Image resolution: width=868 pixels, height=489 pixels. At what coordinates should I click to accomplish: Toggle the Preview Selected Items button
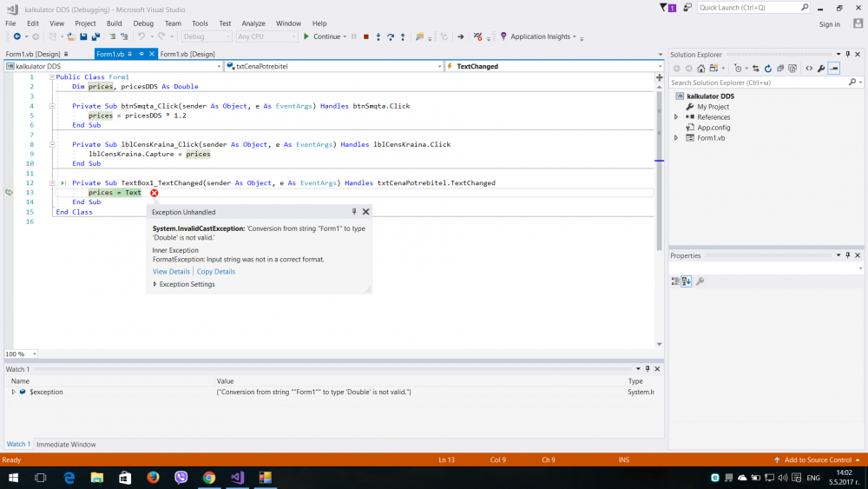(x=833, y=69)
